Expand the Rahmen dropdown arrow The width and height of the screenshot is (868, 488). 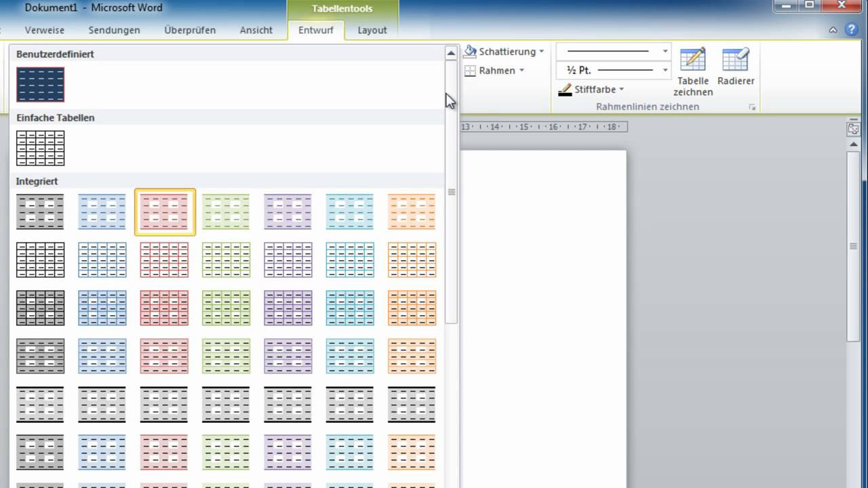(x=521, y=70)
